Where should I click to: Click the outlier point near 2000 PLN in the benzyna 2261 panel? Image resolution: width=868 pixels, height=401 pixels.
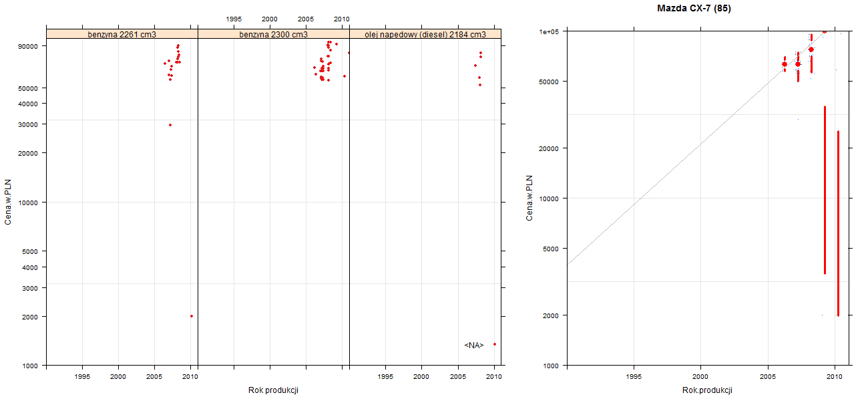tap(192, 316)
